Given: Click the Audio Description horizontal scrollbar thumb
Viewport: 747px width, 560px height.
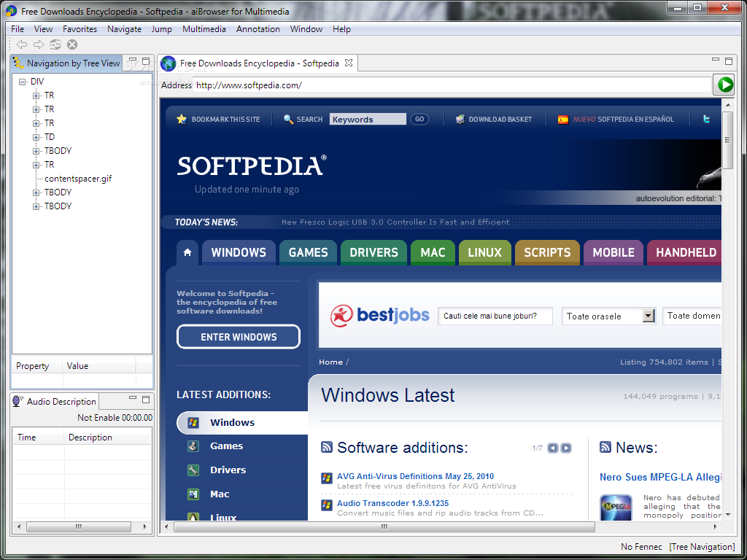Looking at the screenshot, I should (x=79, y=526).
